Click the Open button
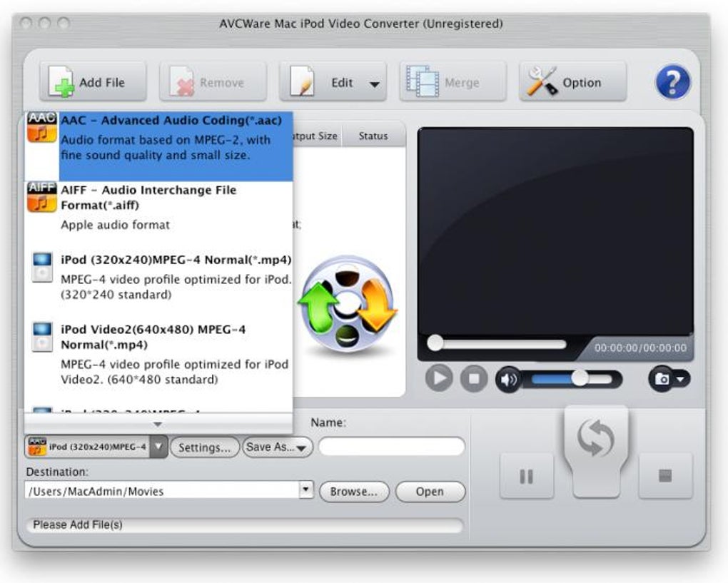The image size is (728, 583). click(430, 492)
